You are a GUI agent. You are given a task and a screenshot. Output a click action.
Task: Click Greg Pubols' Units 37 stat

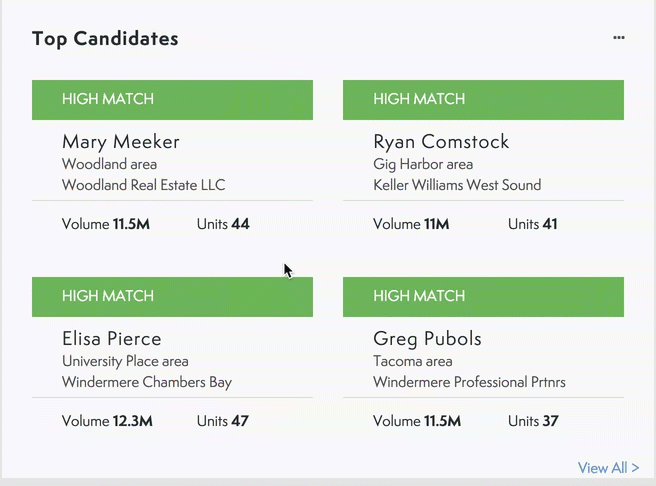click(533, 421)
